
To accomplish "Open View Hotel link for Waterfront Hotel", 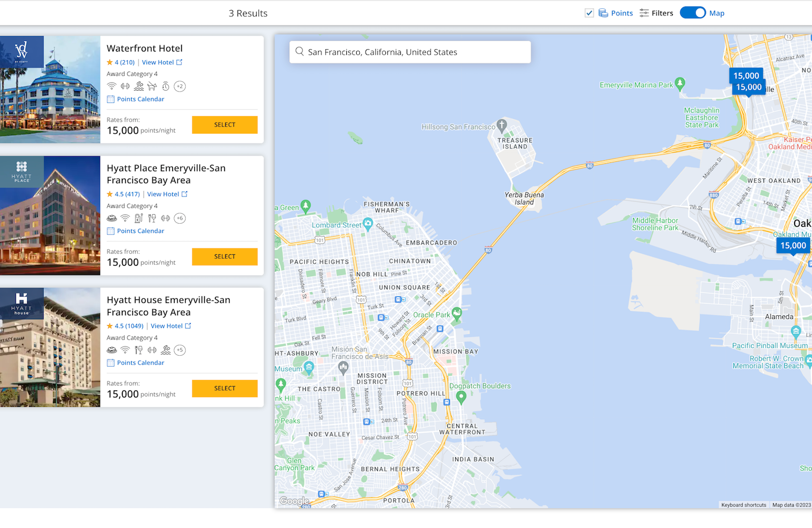I will [x=162, y=62].
